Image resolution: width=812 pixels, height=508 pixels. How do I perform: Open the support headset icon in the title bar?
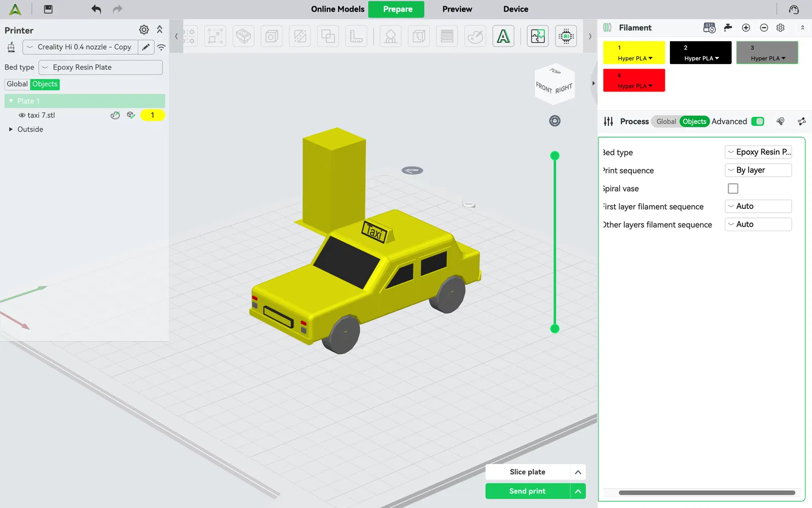click(x=794, y=9)
